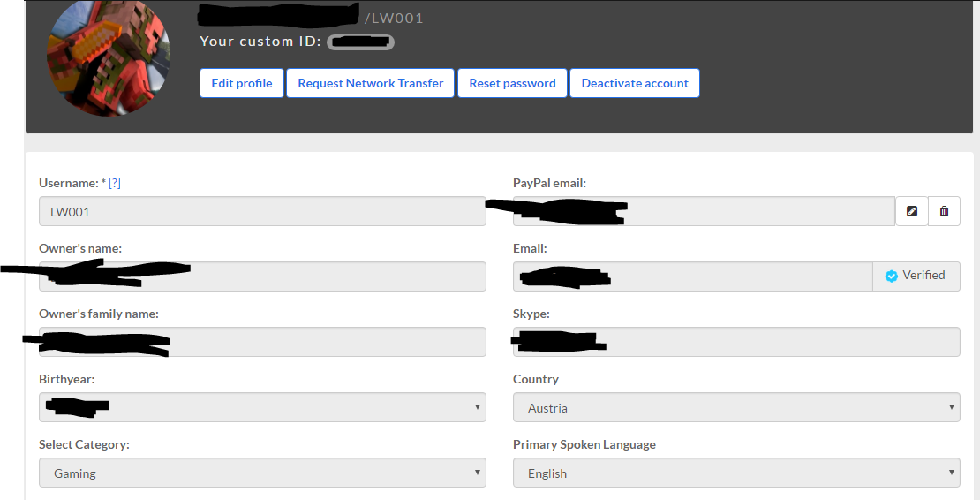Click into the Username field containing LW001
Viewport: 980px width, 500px height.
click(262, 211)
